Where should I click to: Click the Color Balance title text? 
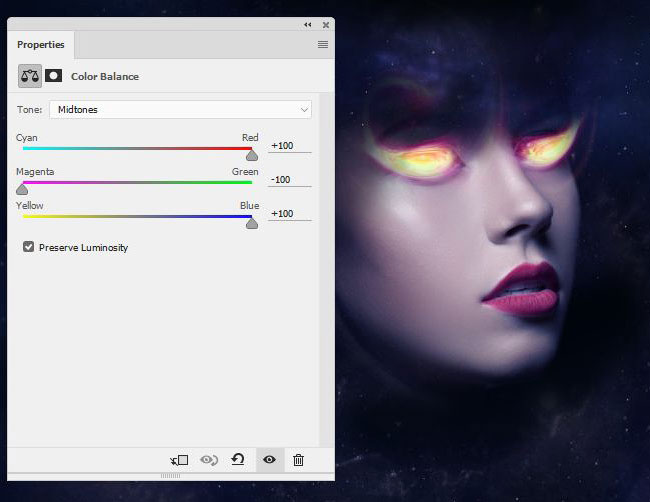(x=105, y=76)
